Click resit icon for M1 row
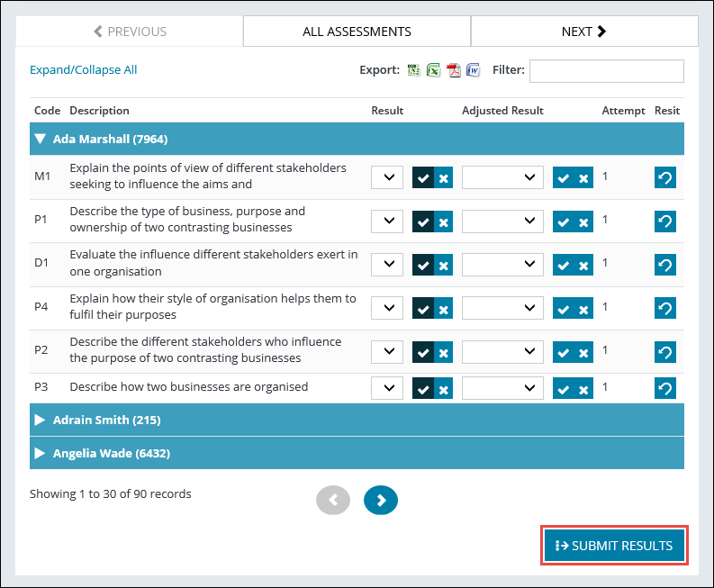The height and width of the screenshot is (588, 714). pyautogui.click(x=665, y=177)
